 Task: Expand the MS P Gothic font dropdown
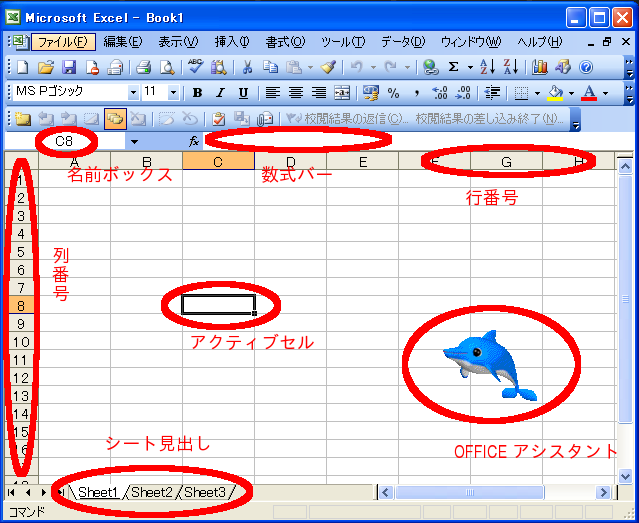click(130, 92)
